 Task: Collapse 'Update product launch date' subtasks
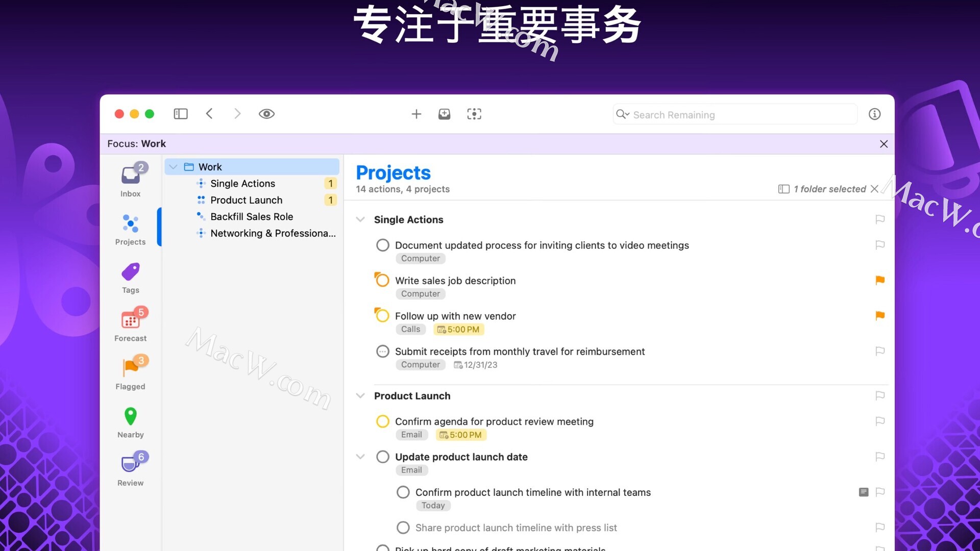coord(360,457)
